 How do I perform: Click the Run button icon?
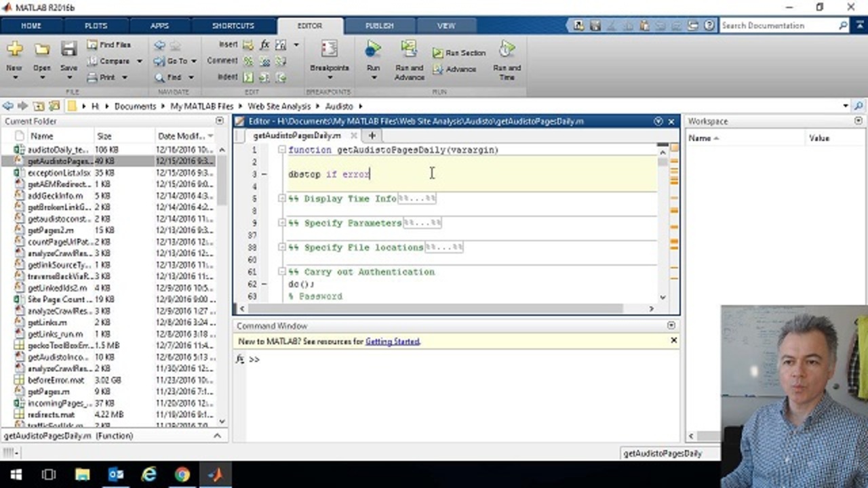tap(373, 50)
